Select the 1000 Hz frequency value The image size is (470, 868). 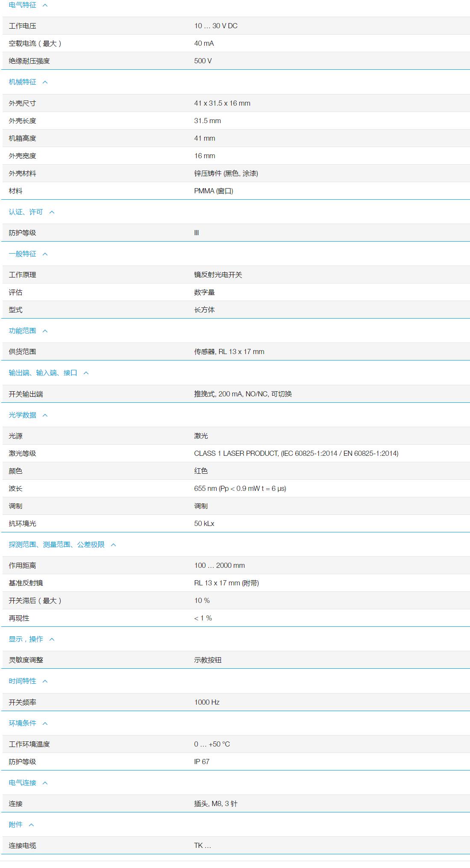point(207,703)
